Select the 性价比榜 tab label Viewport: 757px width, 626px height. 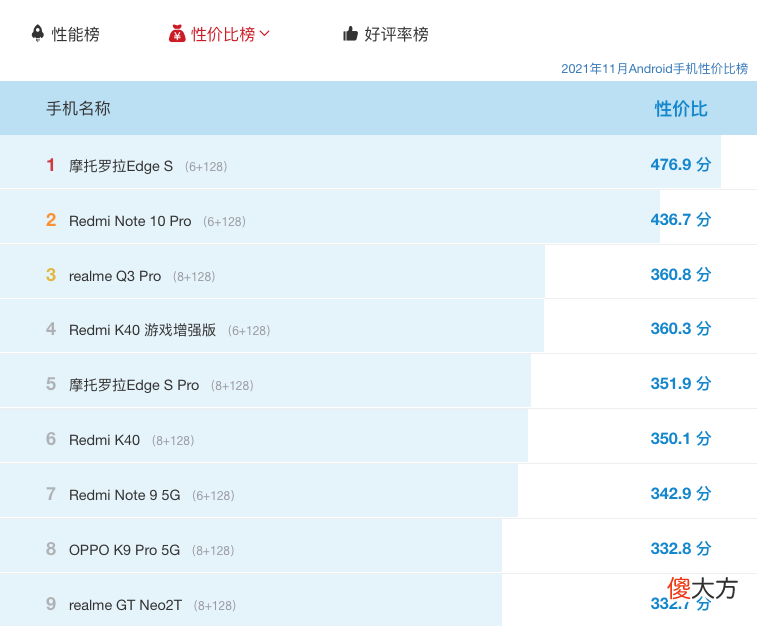223,34
